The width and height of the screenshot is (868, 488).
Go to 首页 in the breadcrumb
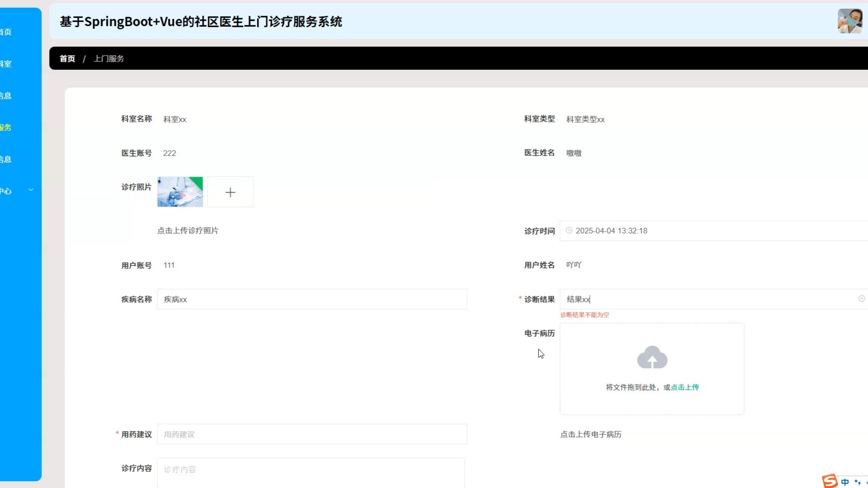click(x=67, y=58)
